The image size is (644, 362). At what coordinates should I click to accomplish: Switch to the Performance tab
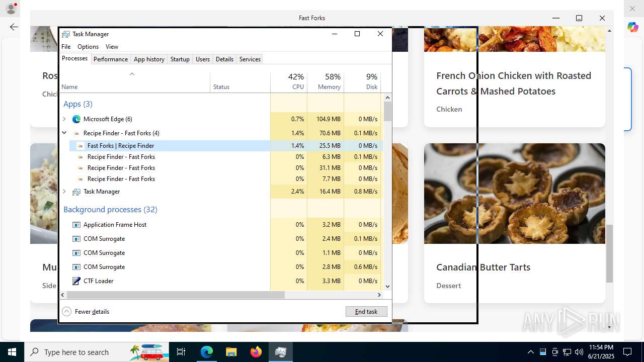pyautogui.click(x=111, y=59)
